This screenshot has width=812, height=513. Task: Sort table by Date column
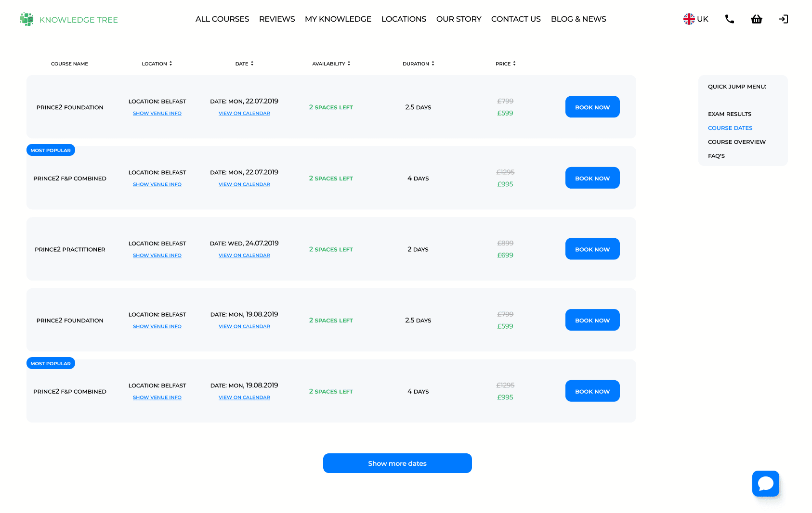click(x=244, y=64)
